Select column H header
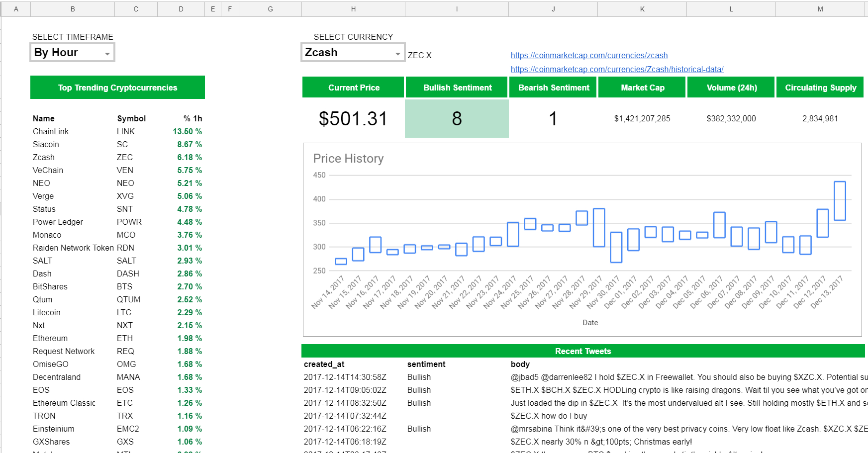 point(353,9)
